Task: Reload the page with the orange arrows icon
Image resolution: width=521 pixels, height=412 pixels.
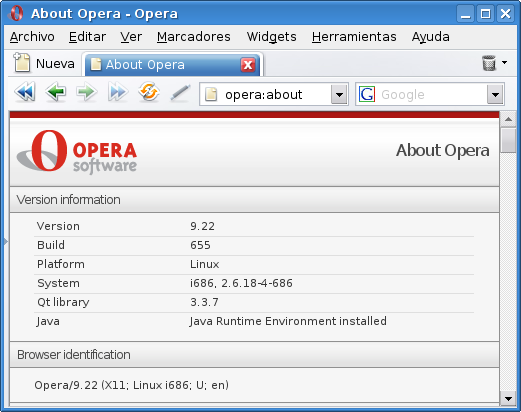Action: [148, 92]
